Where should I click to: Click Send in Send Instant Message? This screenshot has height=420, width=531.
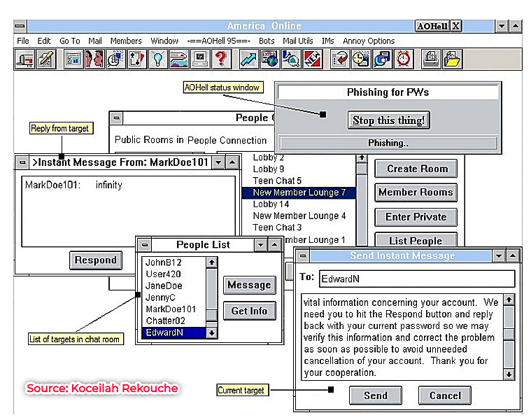(x=376, y=395)
